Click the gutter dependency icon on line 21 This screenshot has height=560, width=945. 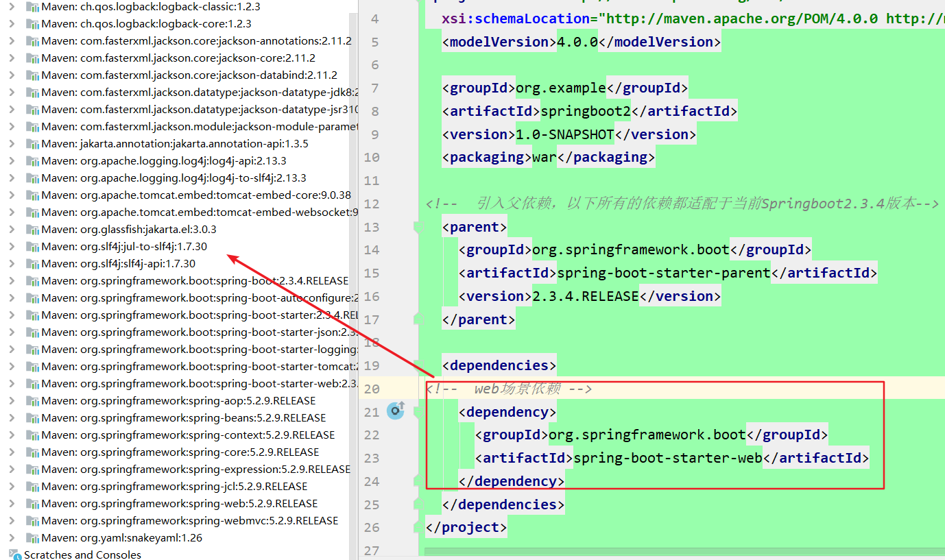tap(396, 411)
